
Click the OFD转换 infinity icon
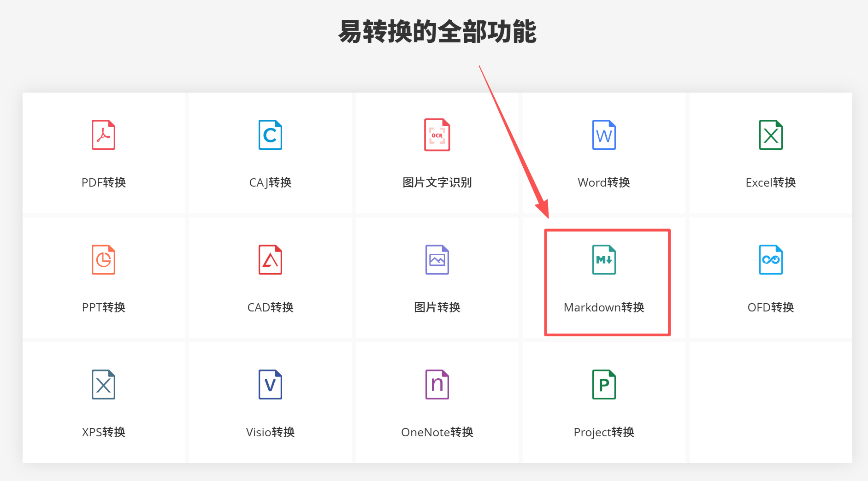click(770, 259)
